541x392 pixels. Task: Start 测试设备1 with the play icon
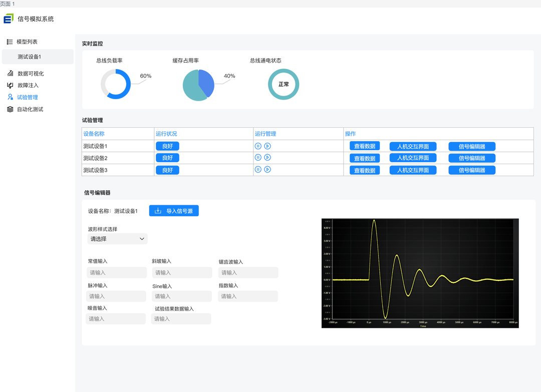267,146
